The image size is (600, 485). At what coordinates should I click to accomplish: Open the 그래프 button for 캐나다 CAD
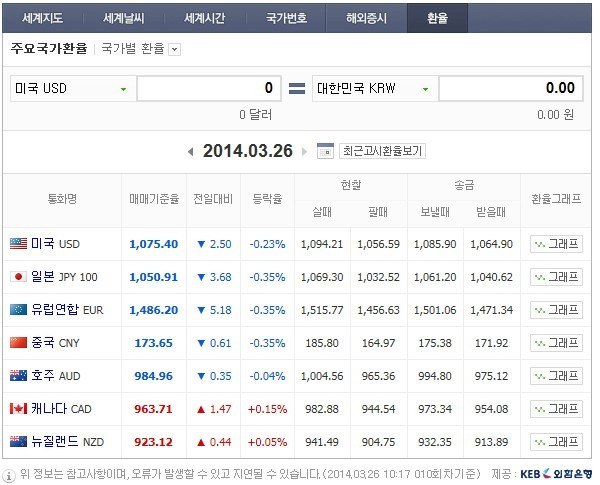(x=556, y=409)
